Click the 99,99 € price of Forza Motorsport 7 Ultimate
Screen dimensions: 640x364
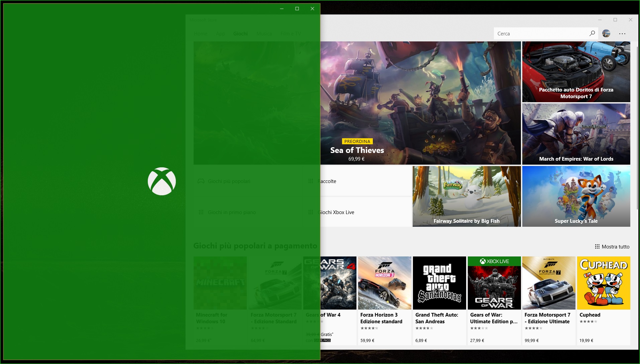[x=532, y=341]
